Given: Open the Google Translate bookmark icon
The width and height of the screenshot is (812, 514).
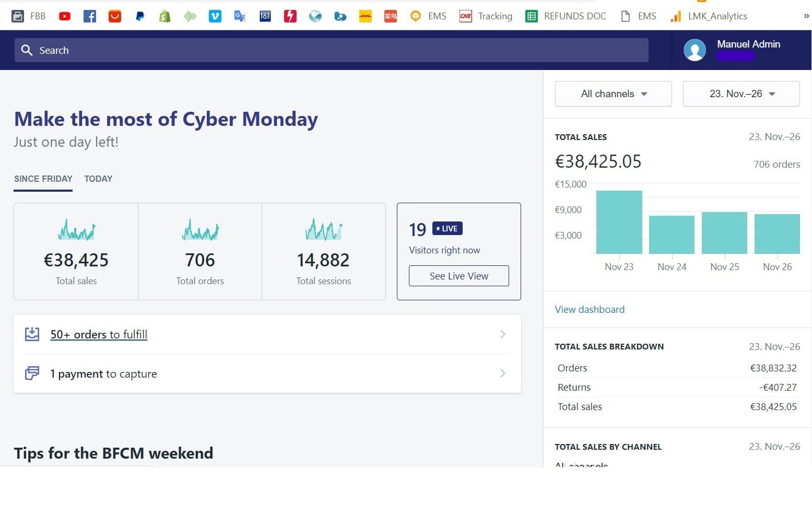Looking at the screenshot, I should [x=240, y=16].
